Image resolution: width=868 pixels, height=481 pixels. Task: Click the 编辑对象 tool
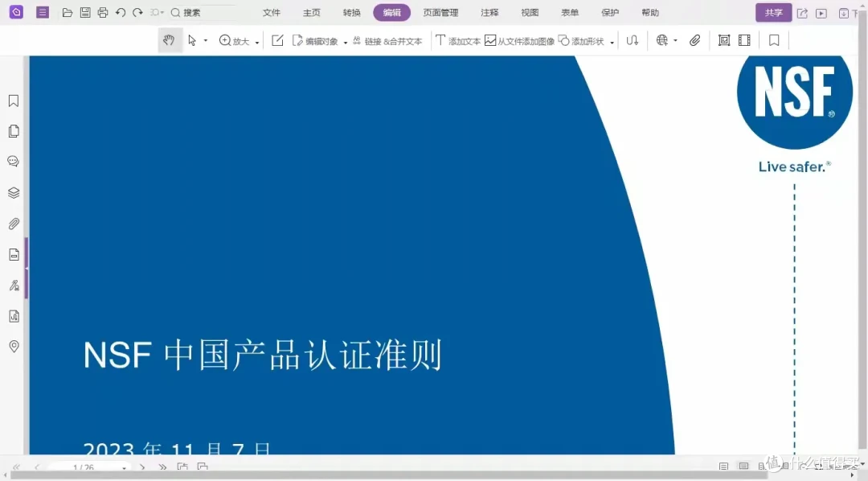tap(315, 41)
